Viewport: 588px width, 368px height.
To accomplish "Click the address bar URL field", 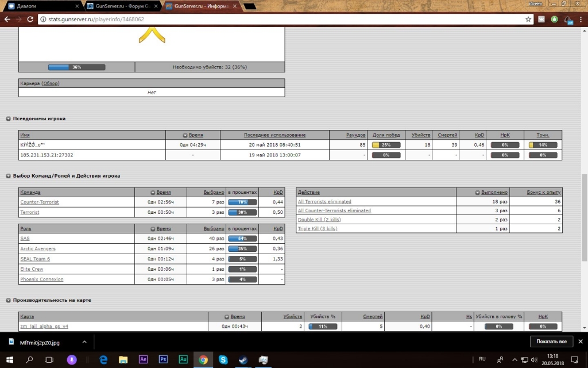I will [276, 19].
